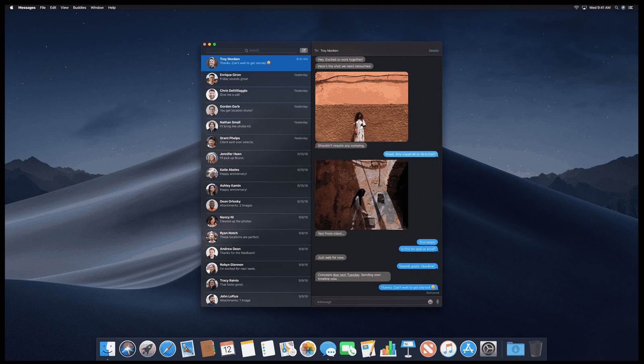
Task: Open the photo of woman against orange wall
Action: [x=361, y=107]
